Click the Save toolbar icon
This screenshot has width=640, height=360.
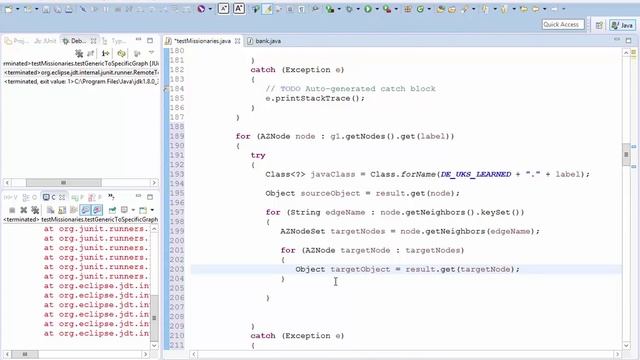[x=46, y=9]
